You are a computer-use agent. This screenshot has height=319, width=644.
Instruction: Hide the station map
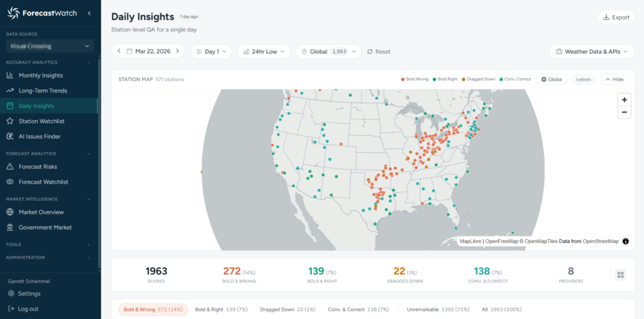pyautogui.click(x=614, y=79)
